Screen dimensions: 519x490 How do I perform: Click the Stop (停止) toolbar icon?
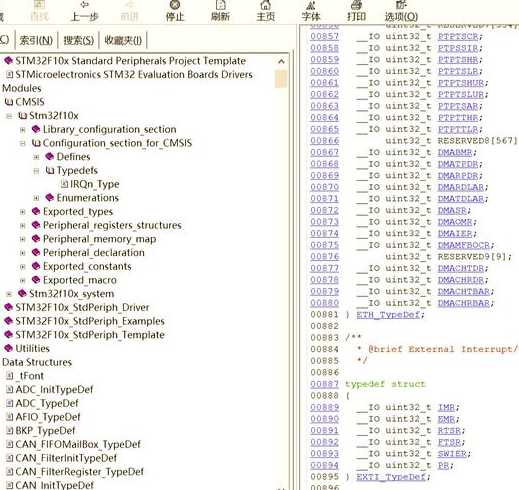(175, 5)
